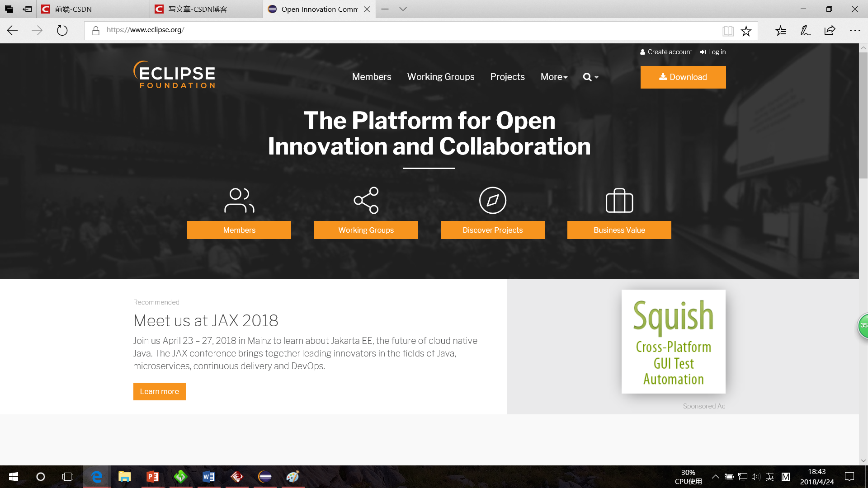868x488 pixels.
Task: Open PowerPoint from taskbar
Action: pos(153,477)
